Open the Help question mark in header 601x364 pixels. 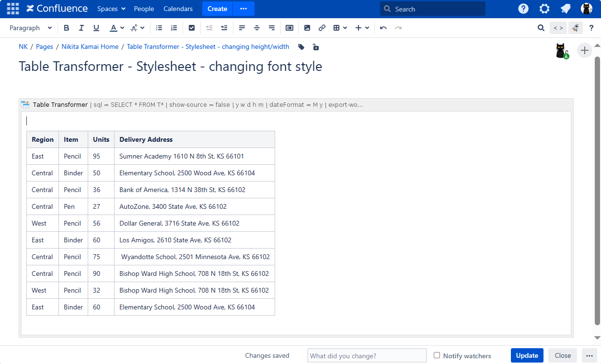coord(523,9)
